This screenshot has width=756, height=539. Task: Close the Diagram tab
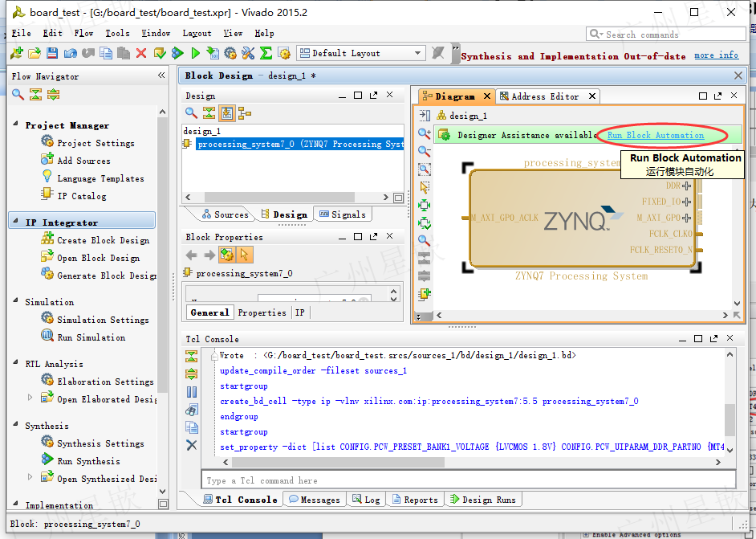point(487,96)
